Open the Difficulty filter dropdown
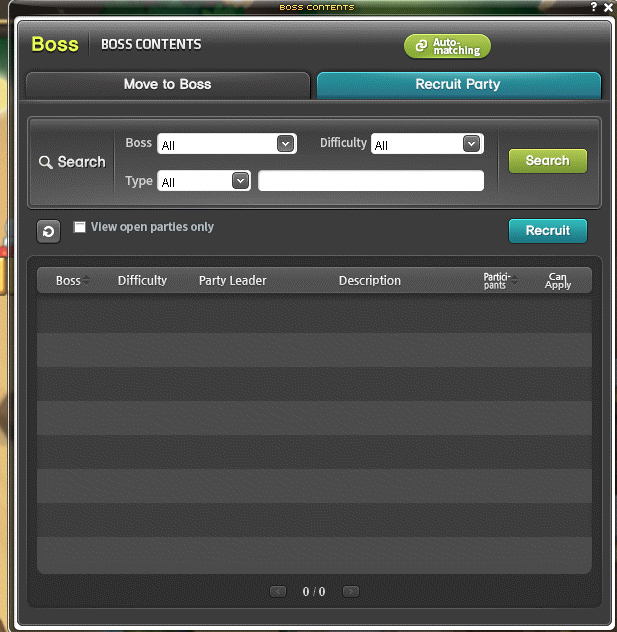617x632 pixels. (427, 144)
